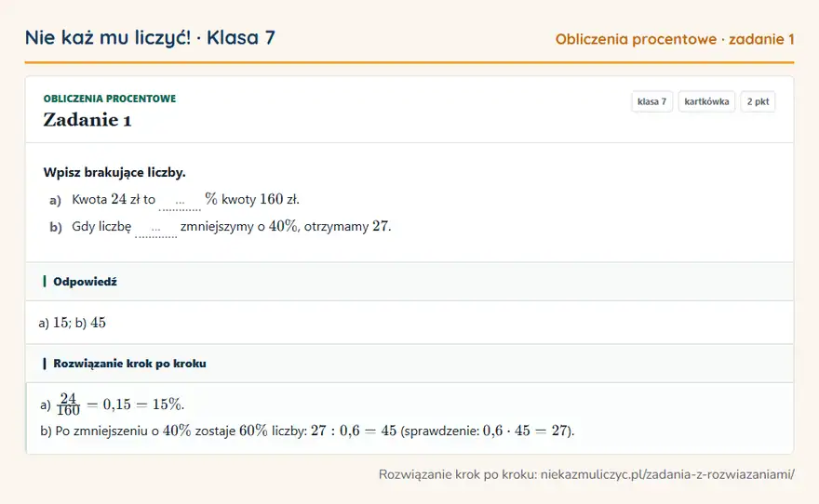
Task: Click the green "OBLICZENIA PROCENTOWE" category label
Action: coord(110,99)
